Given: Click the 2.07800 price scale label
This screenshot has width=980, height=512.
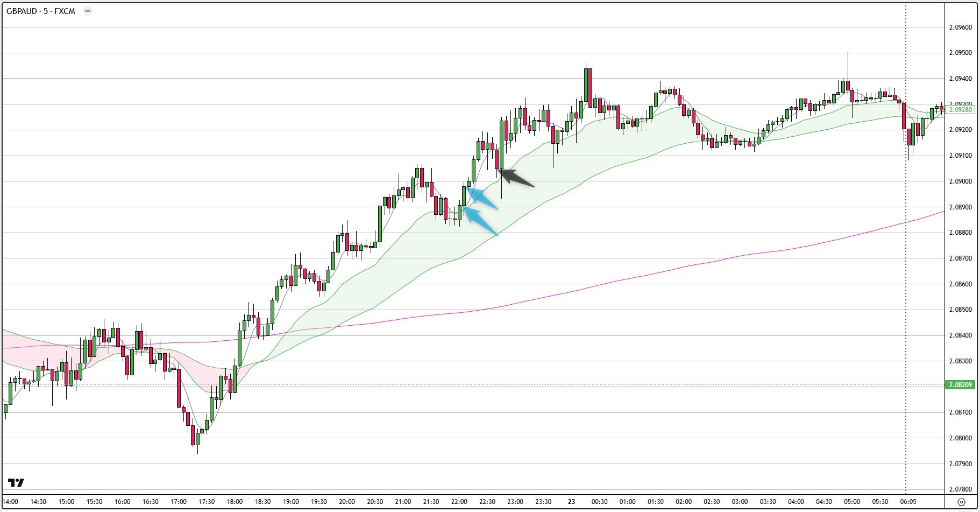Looking at the screenshot, I should [960, 489].
